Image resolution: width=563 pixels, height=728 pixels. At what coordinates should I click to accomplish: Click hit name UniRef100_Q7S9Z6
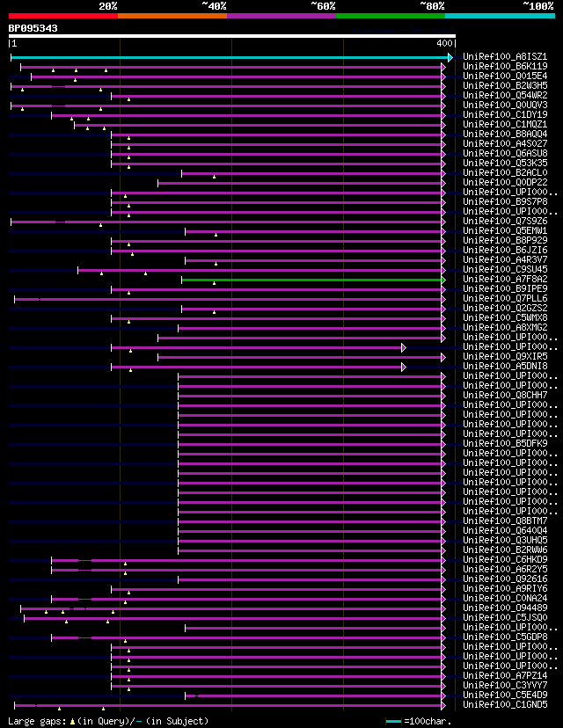click(x=505, y=221)
